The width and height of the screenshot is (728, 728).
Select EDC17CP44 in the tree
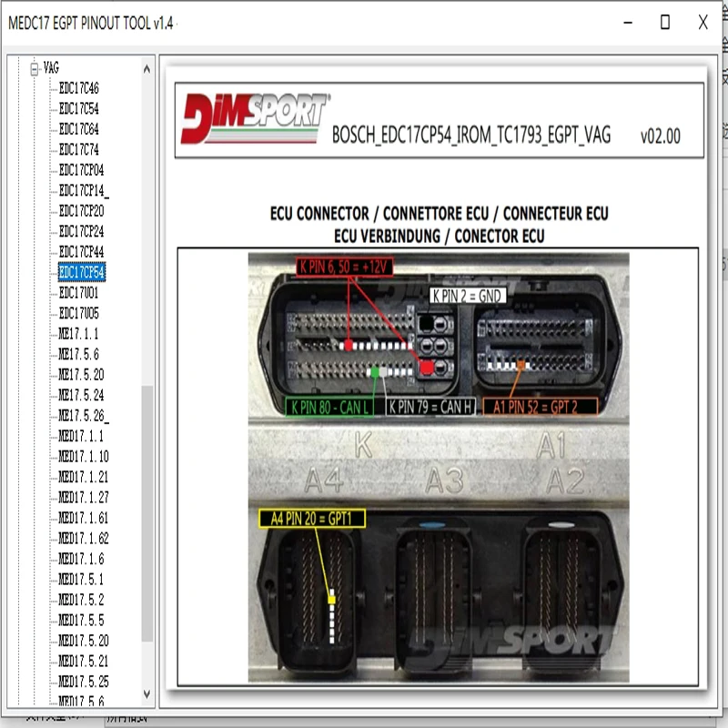click(81, 252)
